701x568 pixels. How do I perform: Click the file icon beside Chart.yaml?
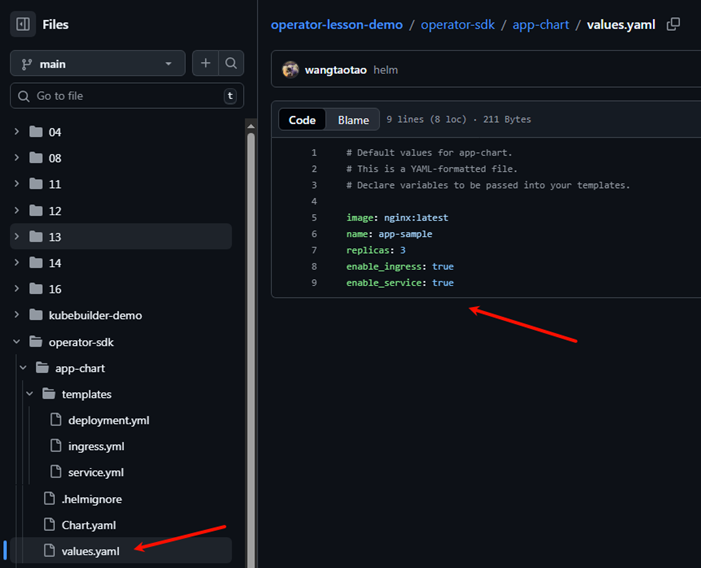[x=55, y=525]
